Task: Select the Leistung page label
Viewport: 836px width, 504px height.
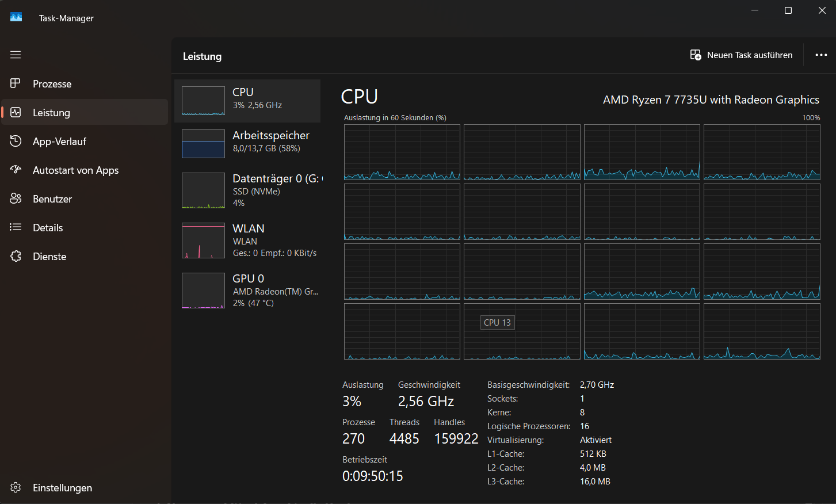Action: pyautogui.click(x=51, y=113)
